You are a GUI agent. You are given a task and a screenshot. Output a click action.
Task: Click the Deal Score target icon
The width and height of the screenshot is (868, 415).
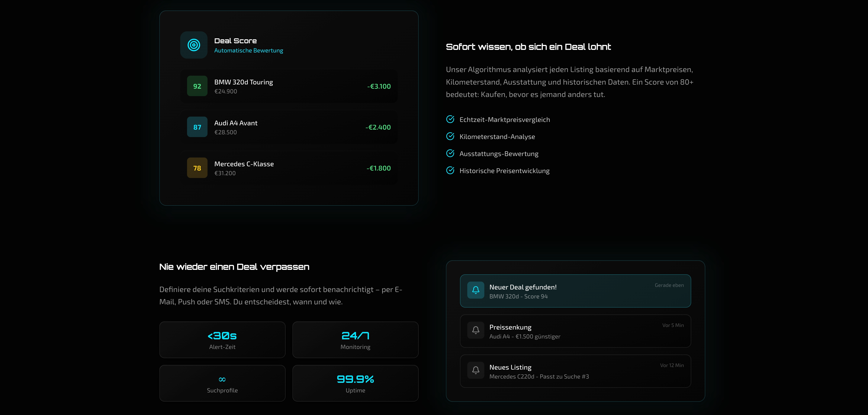(x=194, y=45)
